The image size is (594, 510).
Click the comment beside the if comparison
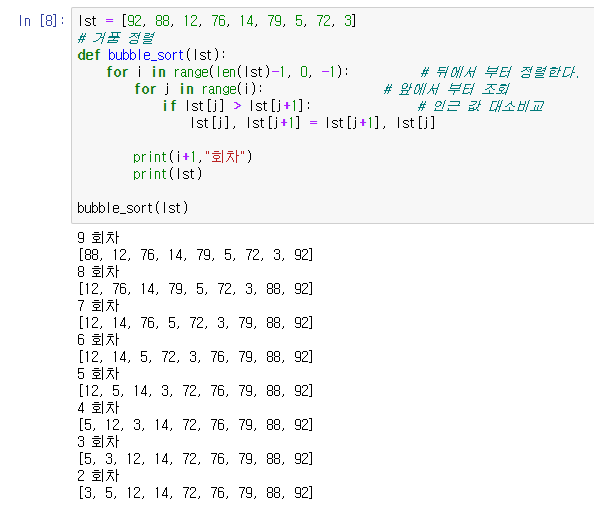[x=481, y=106]
